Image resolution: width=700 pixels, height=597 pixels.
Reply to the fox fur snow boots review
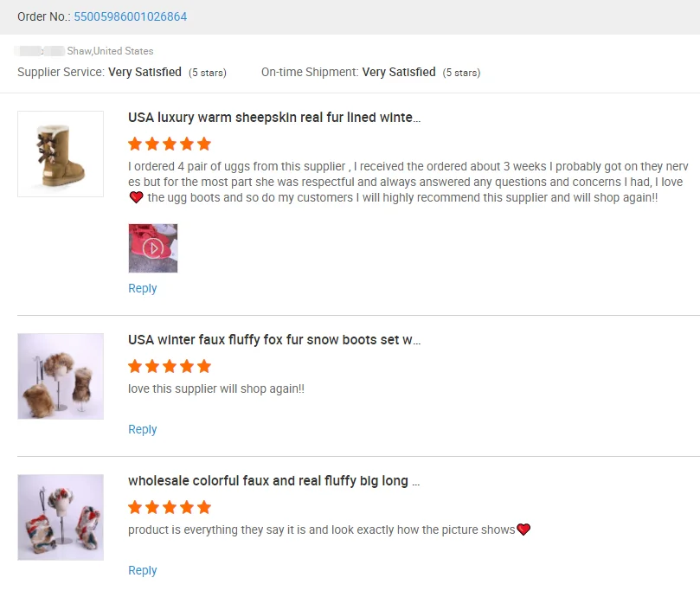coord(142,429)
